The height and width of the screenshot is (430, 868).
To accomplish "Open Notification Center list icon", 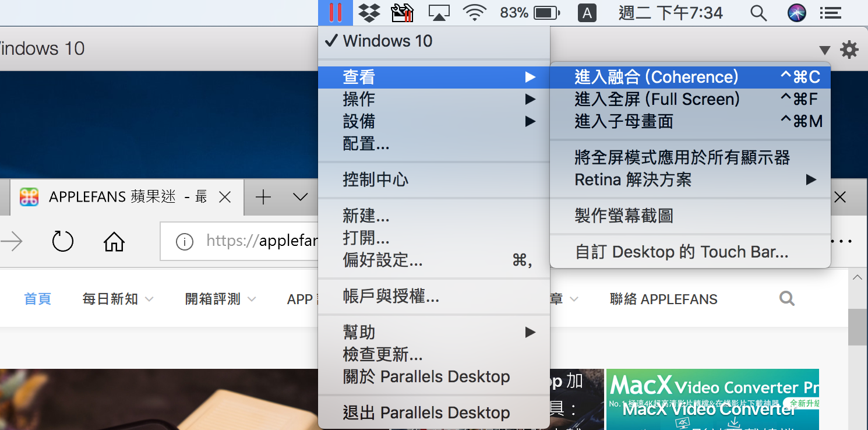I will click(831, 13).
